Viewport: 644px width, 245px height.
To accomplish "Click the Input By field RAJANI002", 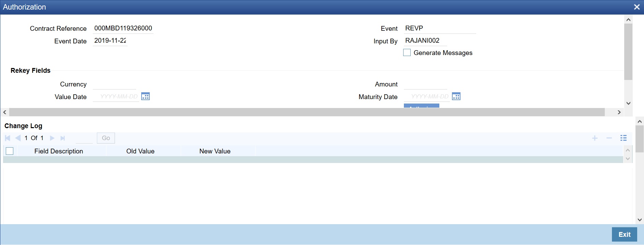I will coord(425,41).
